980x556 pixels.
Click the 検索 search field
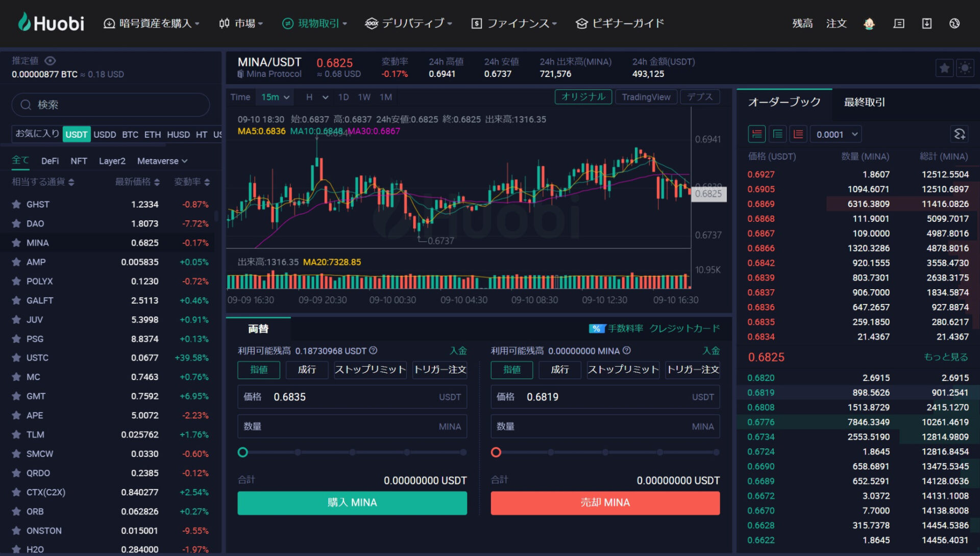click(111, 105)
